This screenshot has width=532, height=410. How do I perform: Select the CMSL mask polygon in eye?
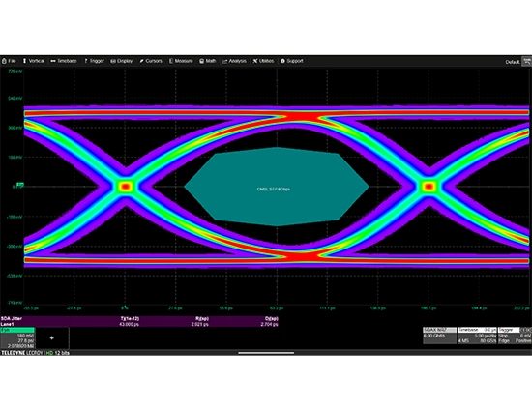277,187
